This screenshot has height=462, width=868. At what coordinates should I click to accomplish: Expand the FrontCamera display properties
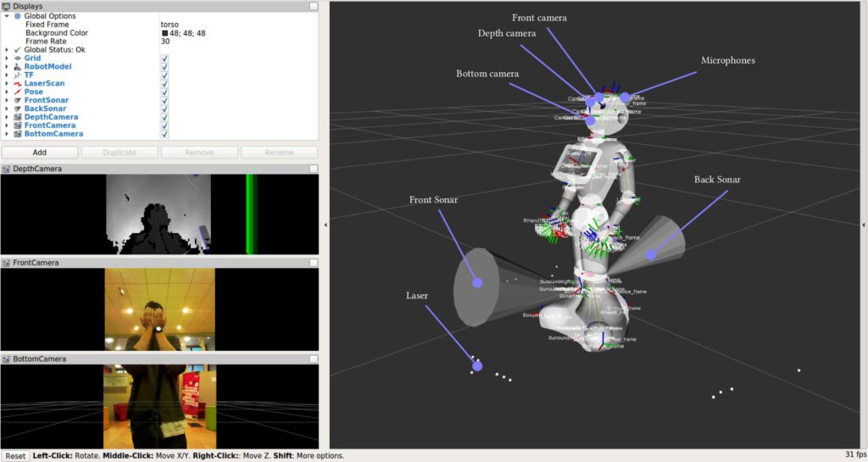click(7, 125)
